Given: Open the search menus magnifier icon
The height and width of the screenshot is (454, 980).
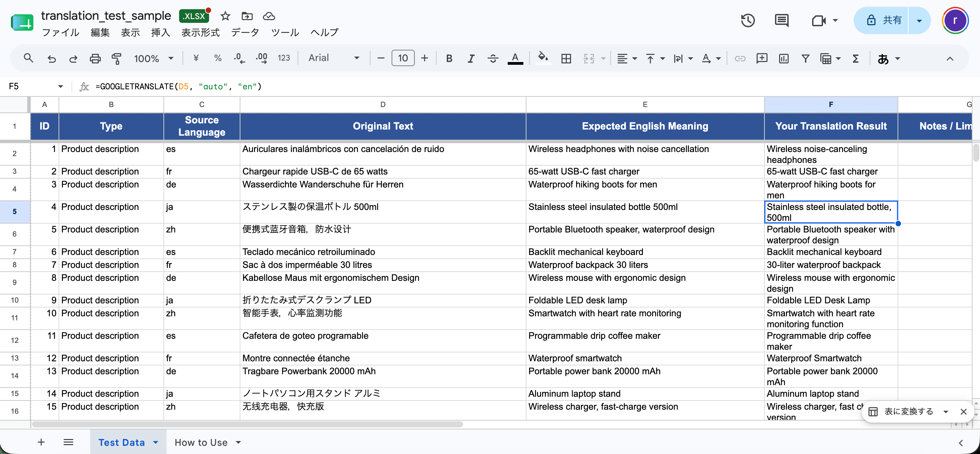Looking at the screenshot, I should pyautogui.click(x=29, y=58).
